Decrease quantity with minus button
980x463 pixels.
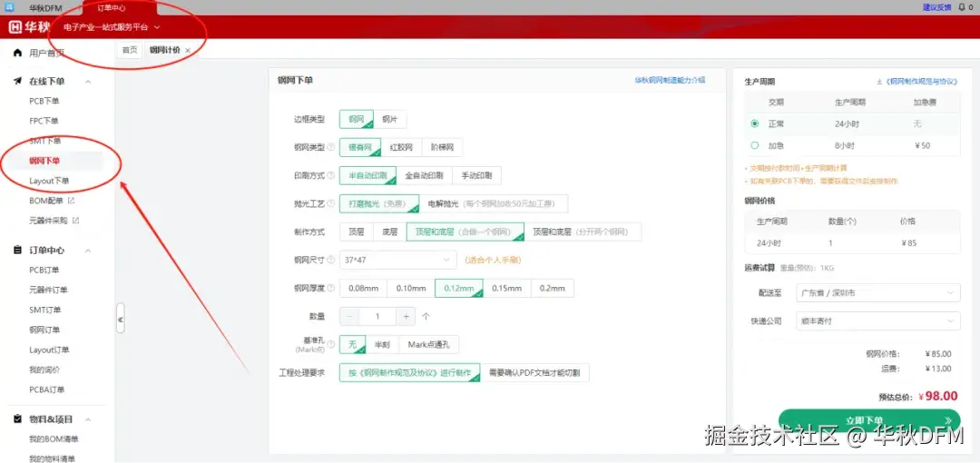click(x=348, y=317)
